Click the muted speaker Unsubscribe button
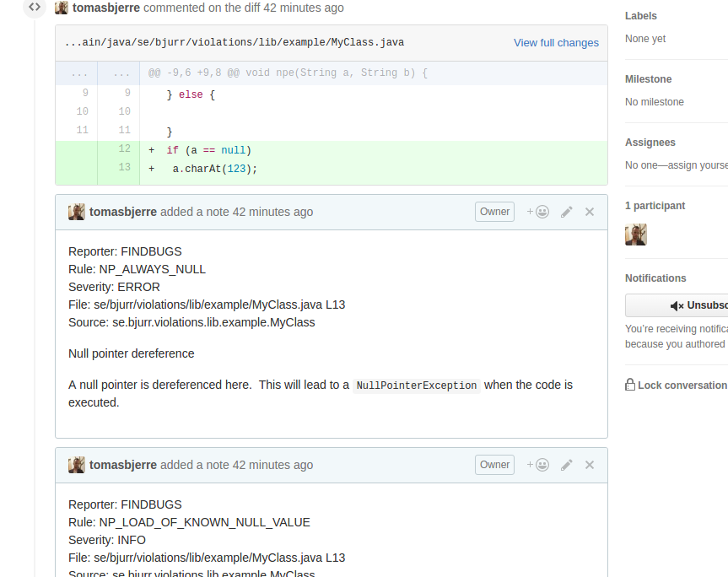This screenshot has height=577, width=728. coord(677,305)
